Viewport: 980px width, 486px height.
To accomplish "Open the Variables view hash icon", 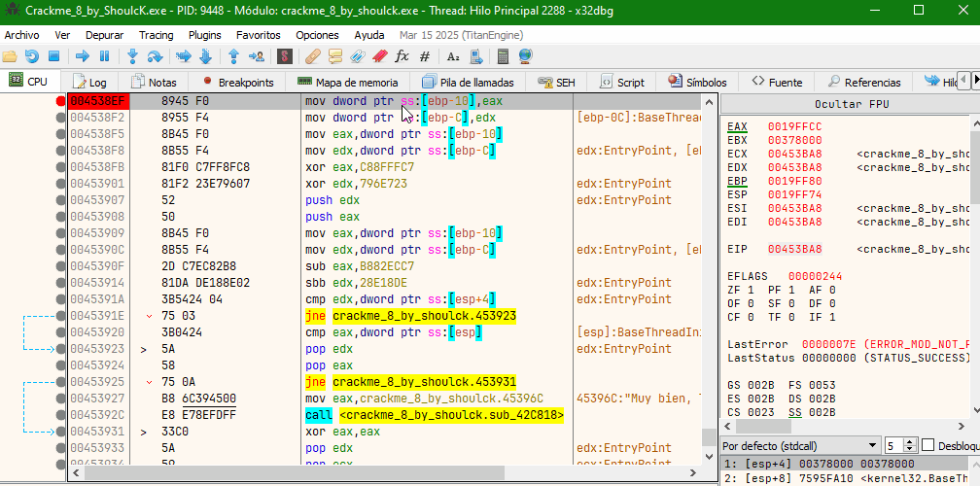I will 424,56.
